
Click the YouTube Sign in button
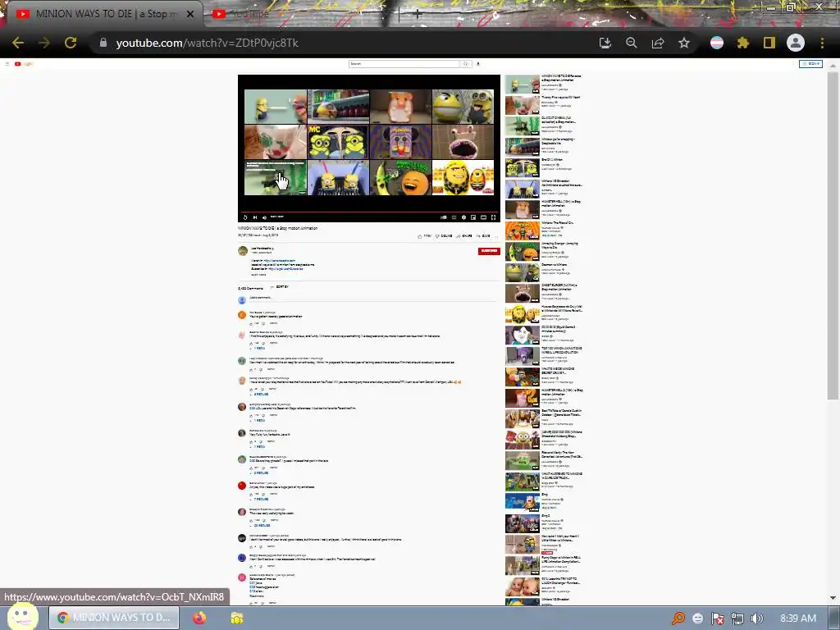[x=810, y=64]
